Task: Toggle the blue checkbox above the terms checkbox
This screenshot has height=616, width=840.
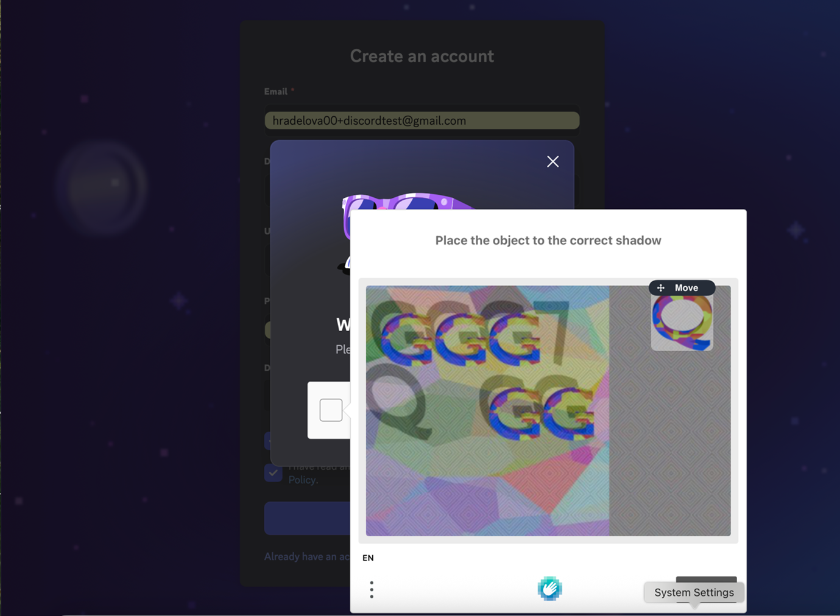Action: [x=267, y=441]
